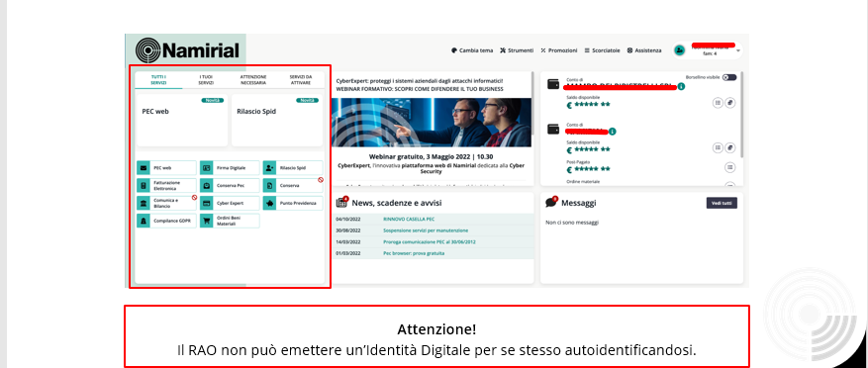Click Cambia tema palette option
Image resolution: width=868 pixels, height=368 pixels.
point(472,50)
